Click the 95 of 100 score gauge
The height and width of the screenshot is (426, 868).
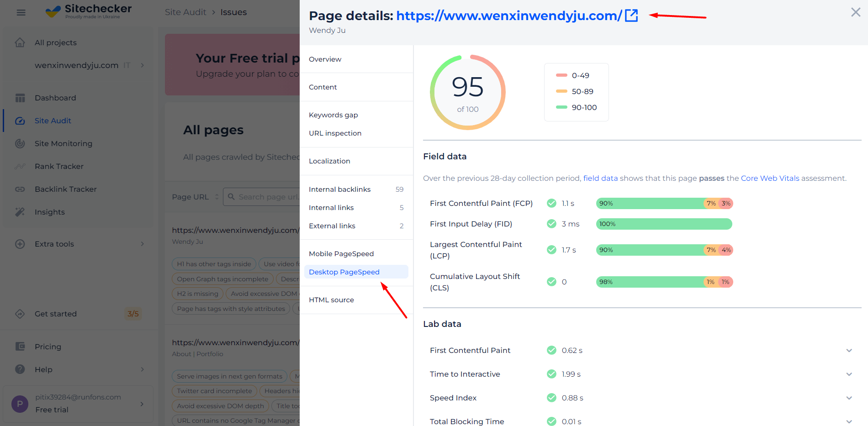tap(468, 93)
